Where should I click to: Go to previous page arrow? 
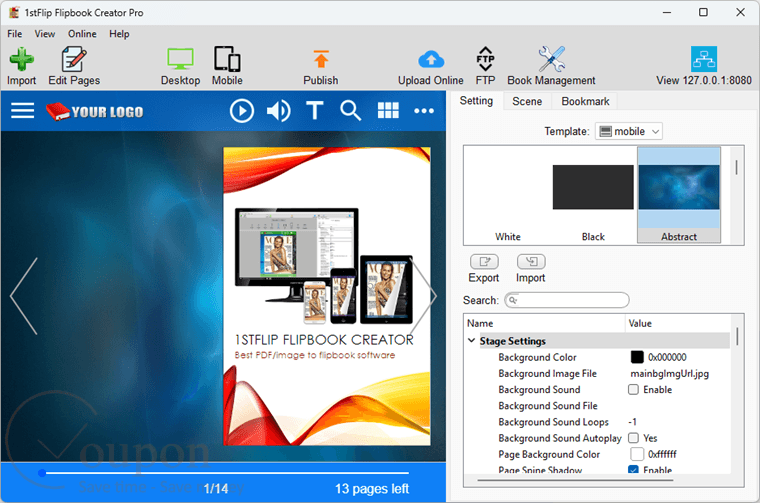pos(24,296)
